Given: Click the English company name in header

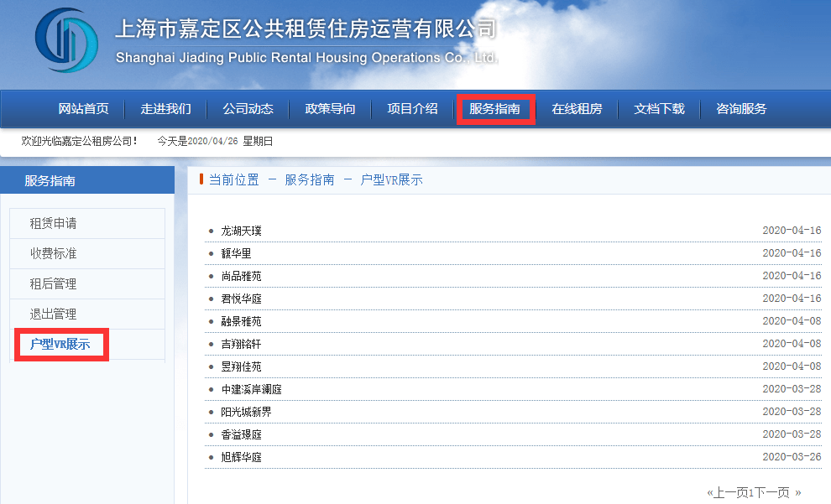Looking at the screenshot, I should [x=307, y=57].
